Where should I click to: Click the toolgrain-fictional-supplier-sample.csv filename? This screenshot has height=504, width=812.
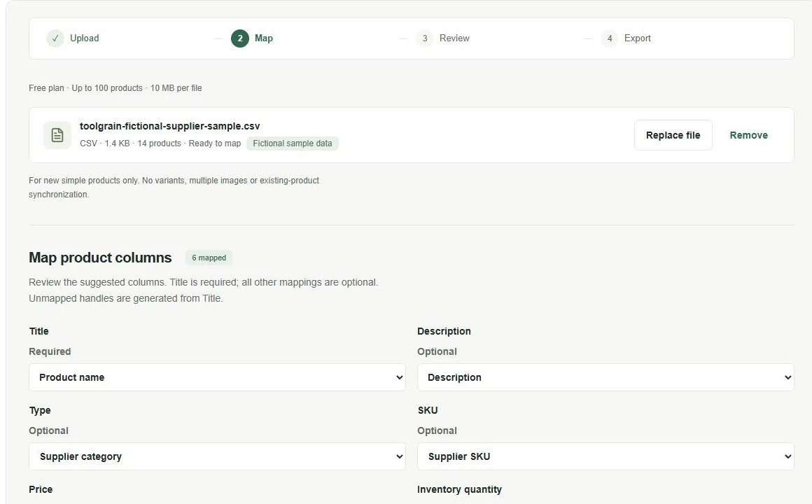click(170, 126)
